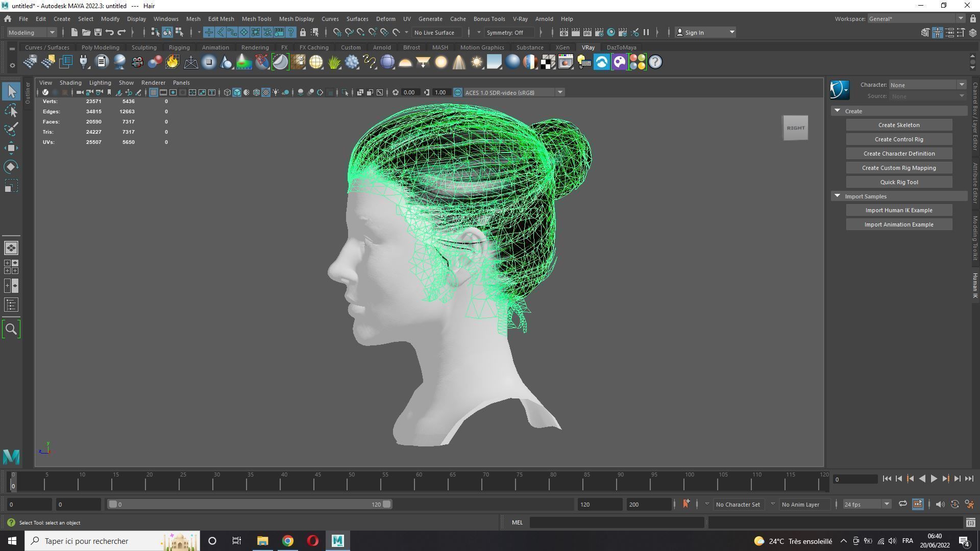This screenshot has width=980, height=551.
Task: Click the V-Ray fire shelf icon
Action: click(173, 62)
